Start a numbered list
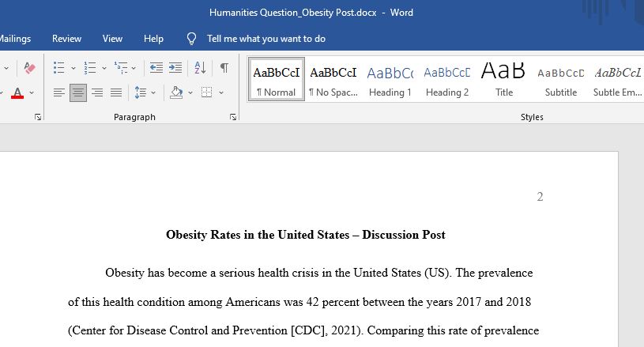The width and height of the screenshot is (644, 347). click(89, 68)
